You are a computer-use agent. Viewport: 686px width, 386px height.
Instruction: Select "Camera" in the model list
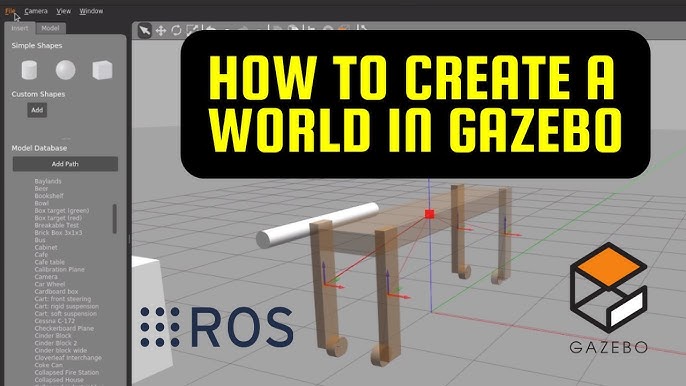[46, 277]
